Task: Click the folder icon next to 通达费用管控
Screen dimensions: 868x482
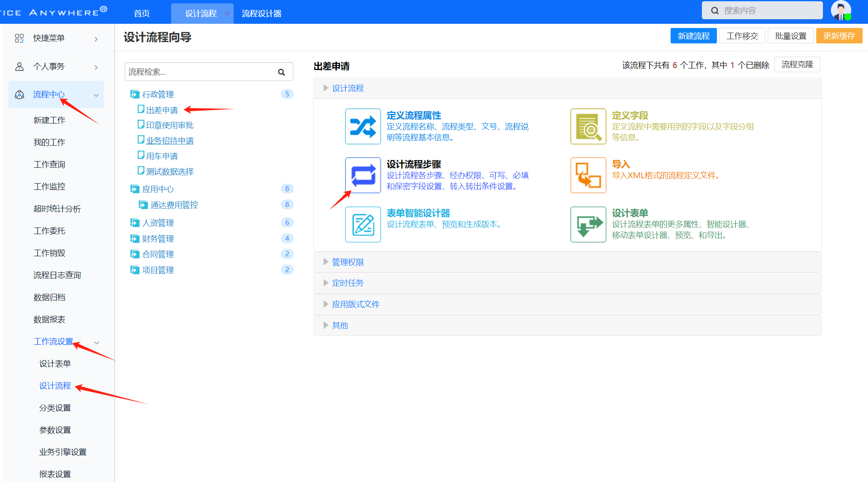Action: [x=143, y=205]
